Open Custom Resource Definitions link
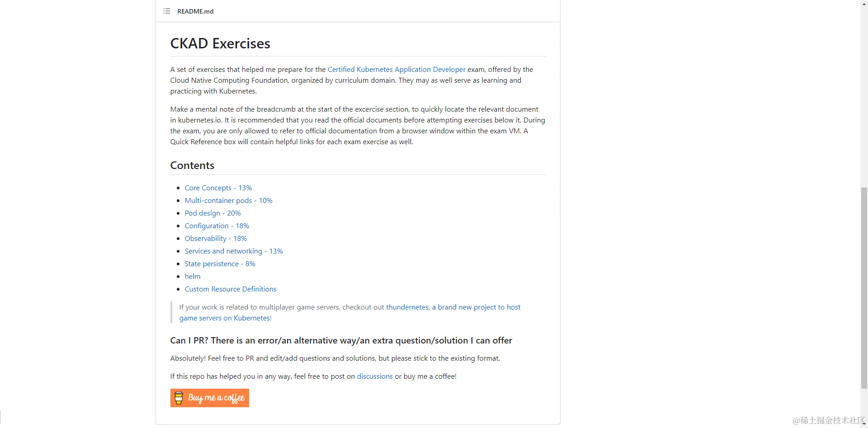 230,289
